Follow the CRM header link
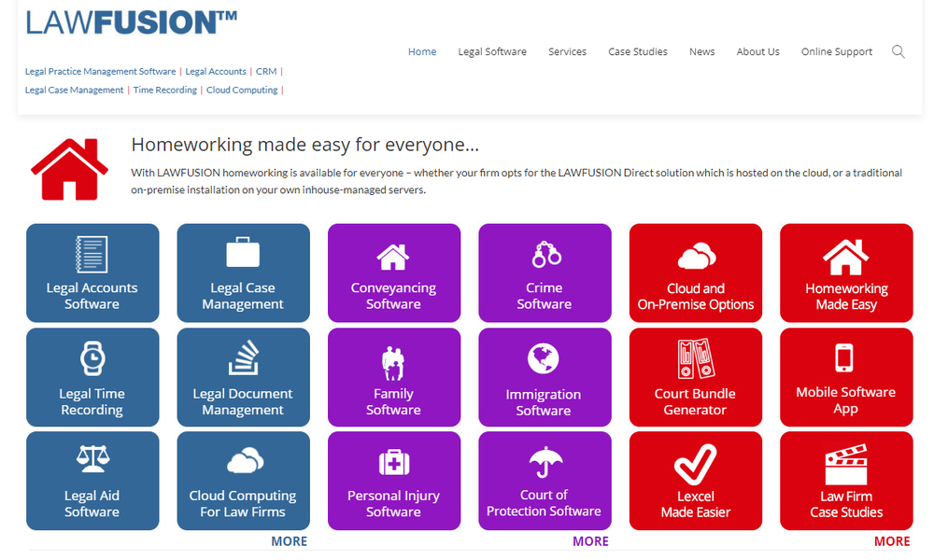The height and width of the screenshot is (560, 934). tap(266, 72)
